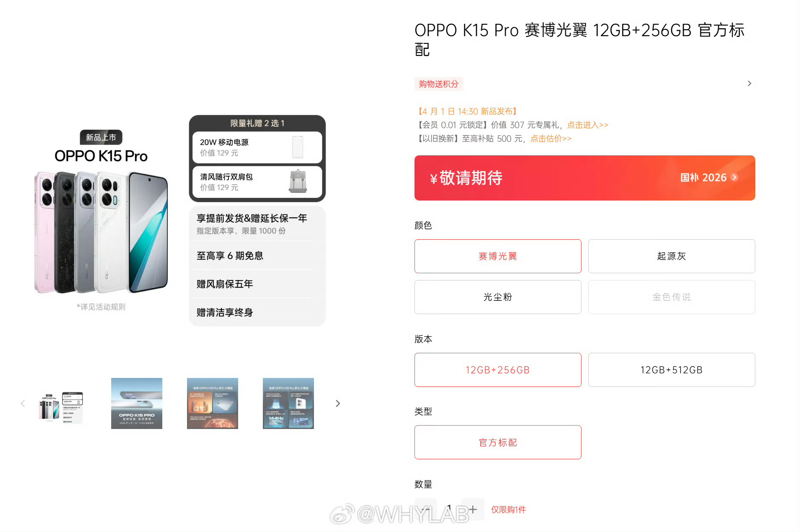Open the 点击进入>> member gift link

click(x=587, y=125)
